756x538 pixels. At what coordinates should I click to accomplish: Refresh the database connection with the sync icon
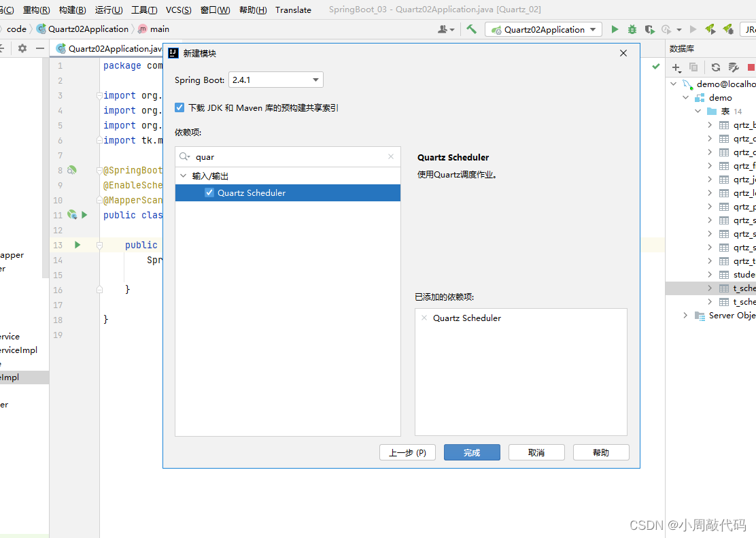tap(716, 67)
